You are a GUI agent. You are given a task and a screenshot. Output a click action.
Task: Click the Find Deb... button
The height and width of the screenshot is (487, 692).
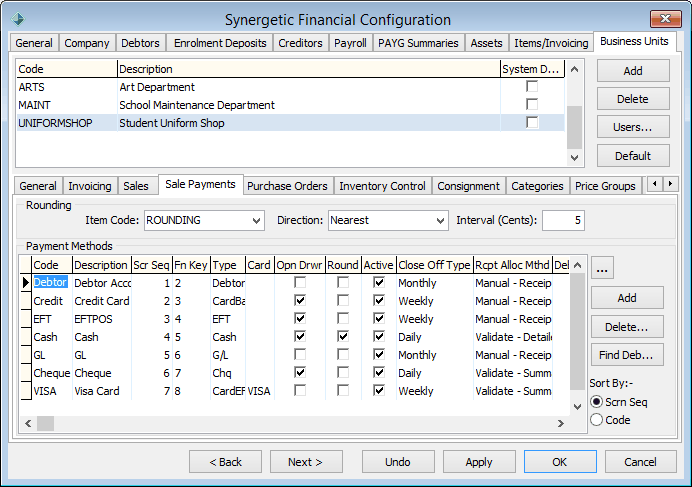pyautogui.click(x=627, y=355)
